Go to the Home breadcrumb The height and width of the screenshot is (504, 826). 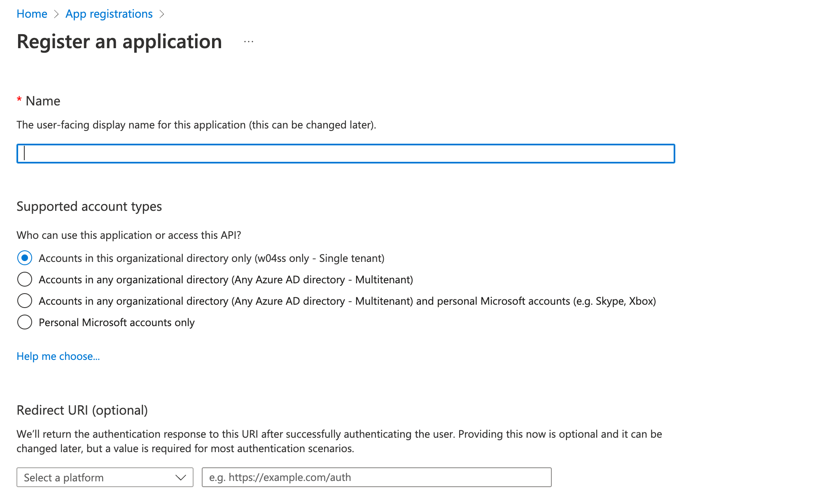(x=32, y=14)
